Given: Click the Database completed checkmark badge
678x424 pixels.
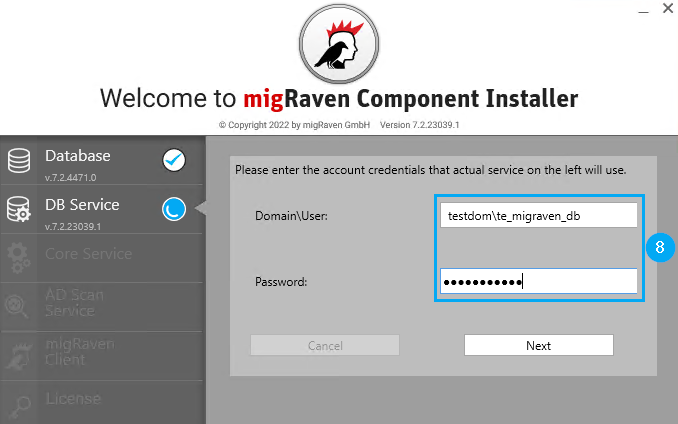Looking at the screenshot, I should (174, 160).
